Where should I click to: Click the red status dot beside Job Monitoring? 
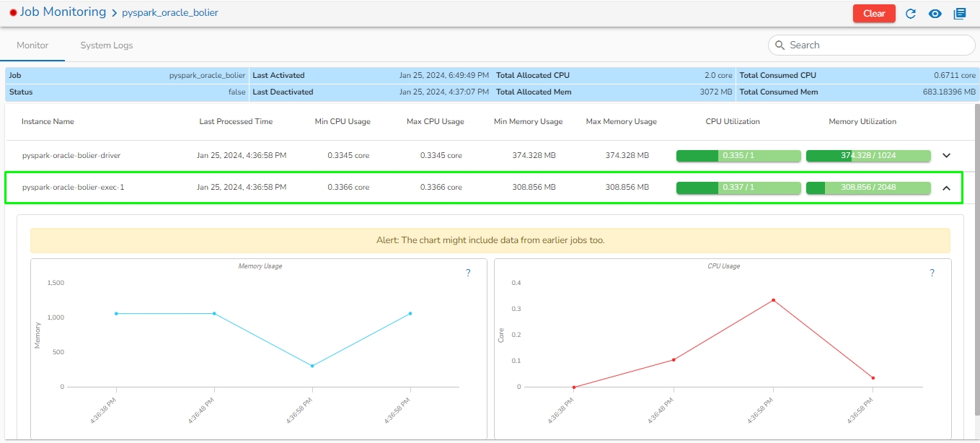[x=13, y=13]
